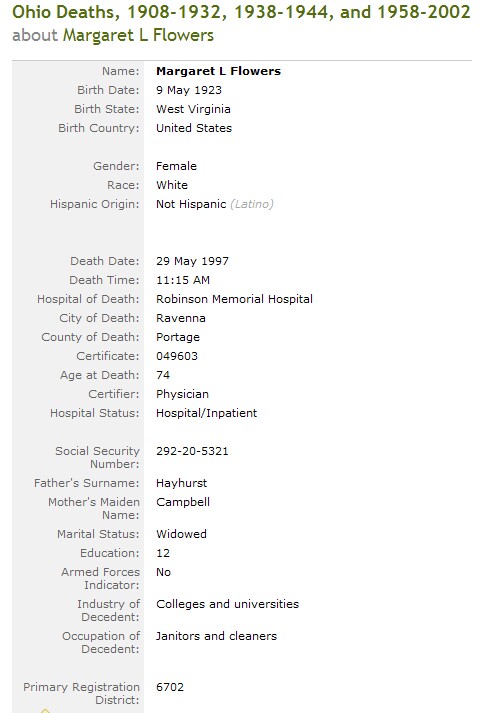This screenshot has width=484, height=713.
Task: Click the Widowed marital status value
Action: tap(181, 534)
